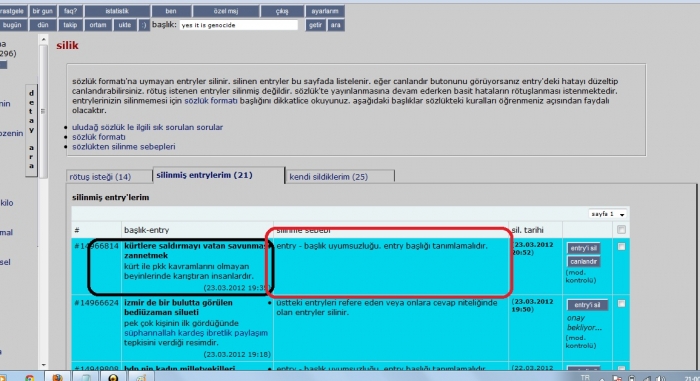Toggle the select-all checkbox in table header
The width and height of the screenshot is (700, 381).
(x=621, y=230)
